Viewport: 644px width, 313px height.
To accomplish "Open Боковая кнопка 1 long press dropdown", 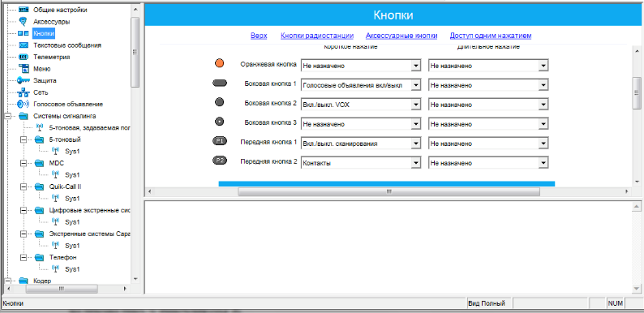I will tap(543, 85).
